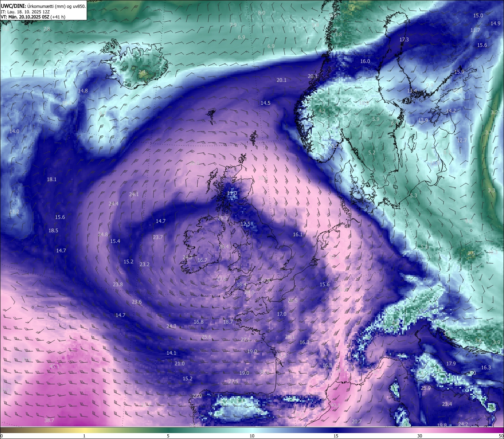The image size is (504, 439).
Task: Click the 15.0 value on the map
Action: pyautogui.click(x=478, y=16)
